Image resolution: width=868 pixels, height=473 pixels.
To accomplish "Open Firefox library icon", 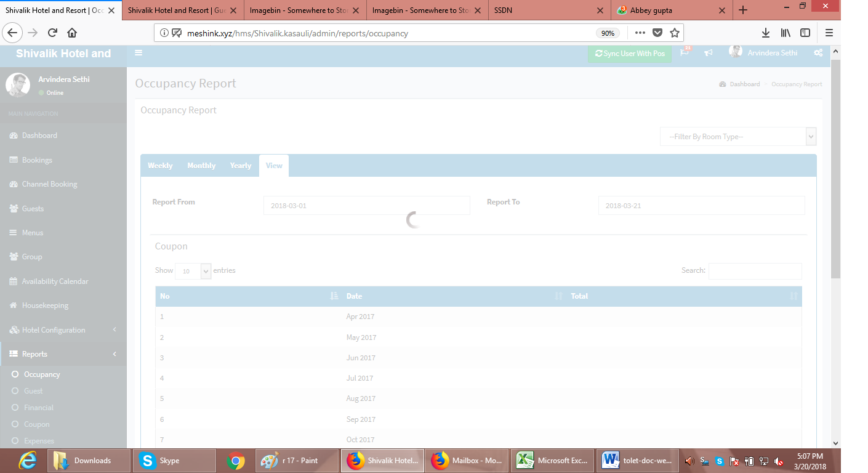I will [x=786, y=33].
